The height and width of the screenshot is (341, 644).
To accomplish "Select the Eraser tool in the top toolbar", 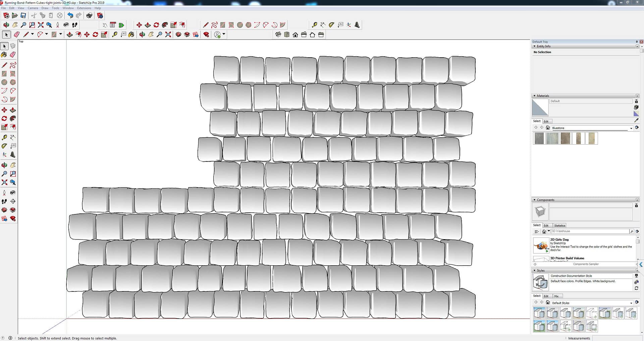I will (x=16, y=35).
